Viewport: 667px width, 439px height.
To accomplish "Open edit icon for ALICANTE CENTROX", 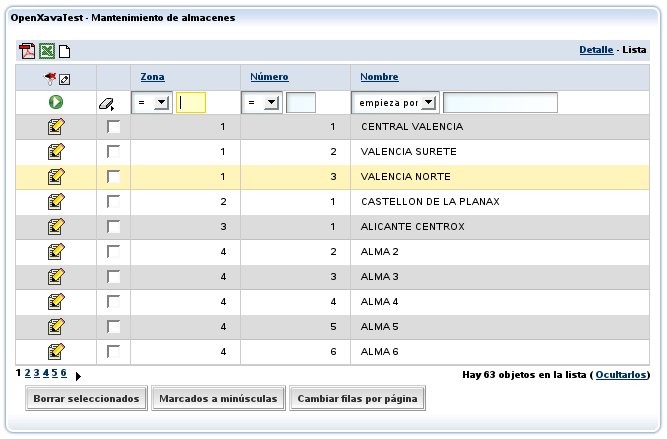I will point(56,226).
